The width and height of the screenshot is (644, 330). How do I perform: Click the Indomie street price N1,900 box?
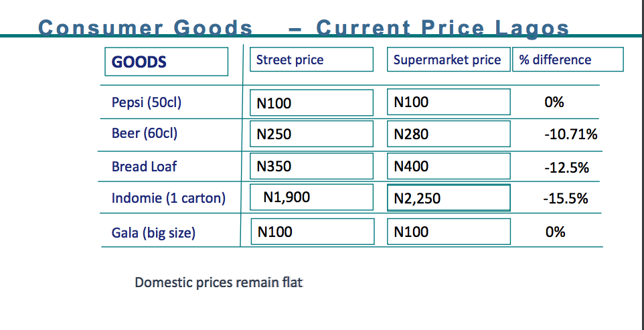311,197
